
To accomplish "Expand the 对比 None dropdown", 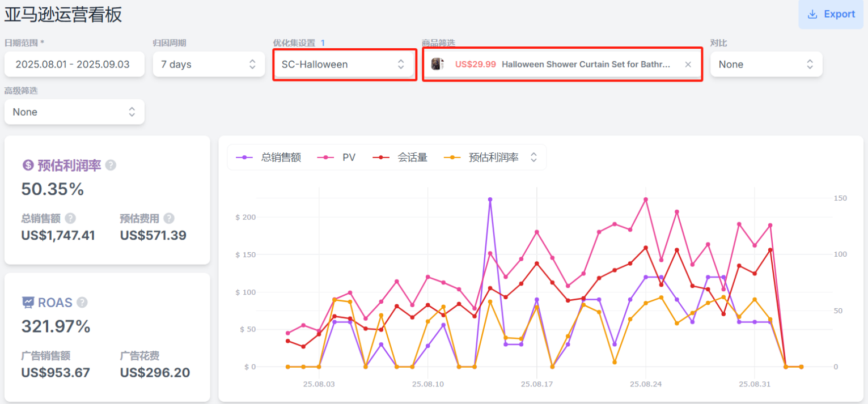I will point(765,65).
